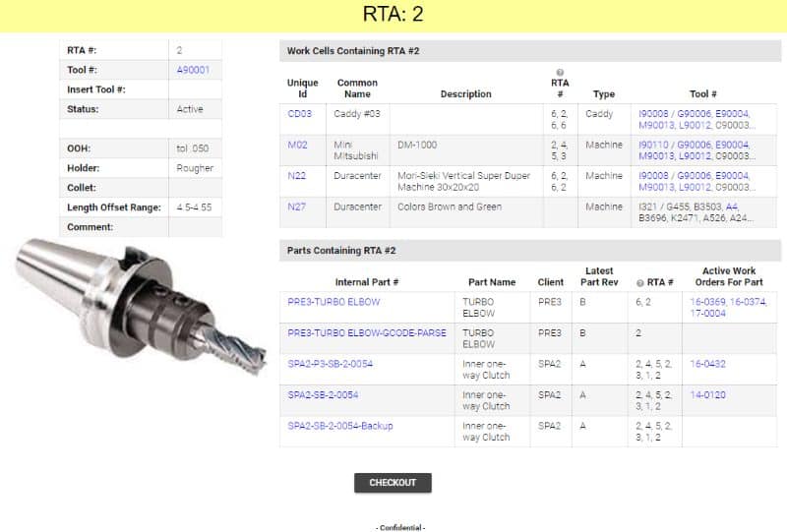Screen dimensions: 787x532
Task: Click the Part Name column header
Action: point(492,282)
